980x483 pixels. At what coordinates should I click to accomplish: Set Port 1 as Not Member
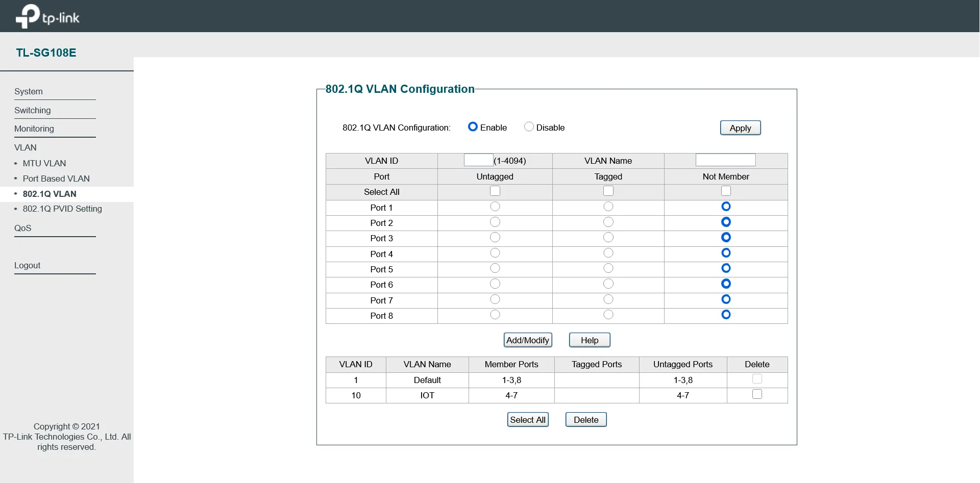pos(726,207)
